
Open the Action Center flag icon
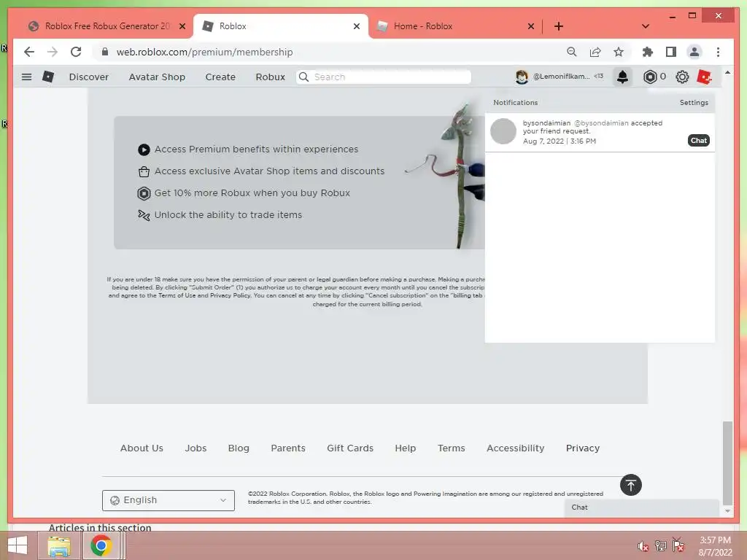[678, 545]
